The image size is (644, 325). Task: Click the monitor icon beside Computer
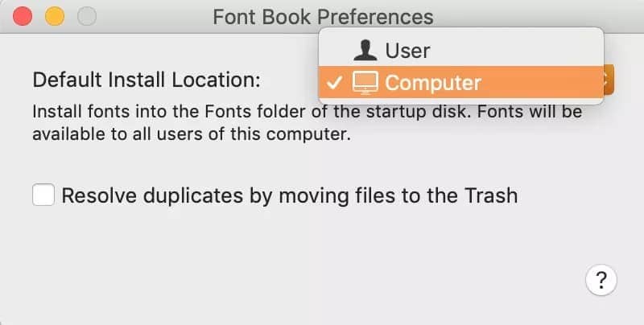(x=366, y=82)
